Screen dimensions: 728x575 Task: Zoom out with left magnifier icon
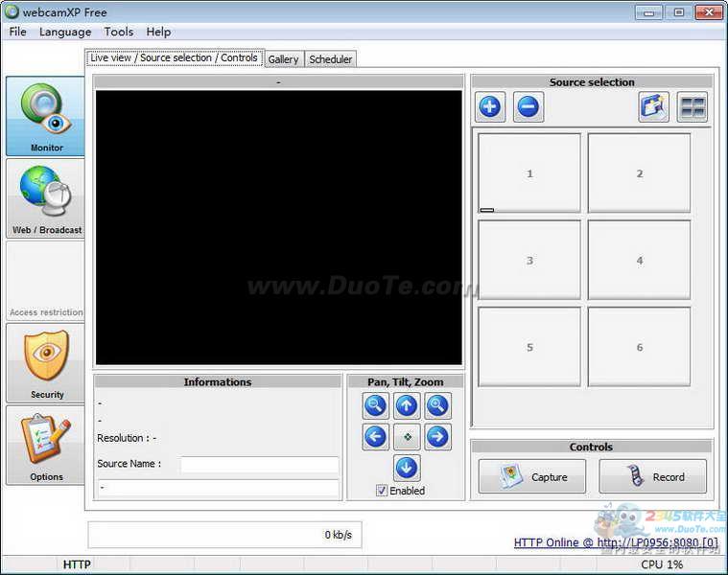375,405
